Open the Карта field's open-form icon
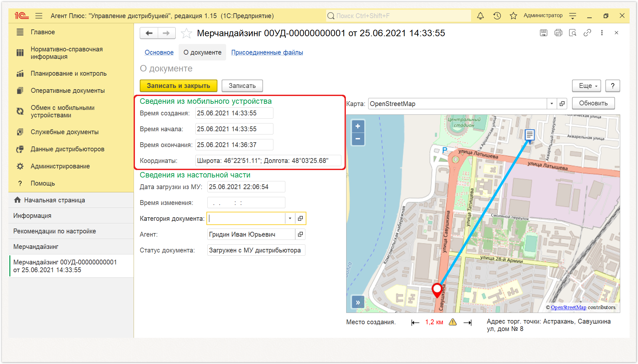Viewport: 638px width, 364px height. (x=562, y=104)
